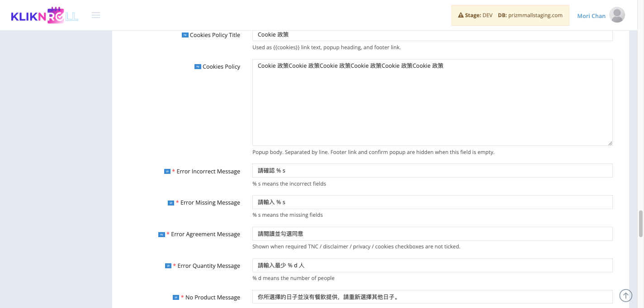Click the 'Cookies Policy Title' label
This screenshot has width=644, height=308.
coord(215,35)
